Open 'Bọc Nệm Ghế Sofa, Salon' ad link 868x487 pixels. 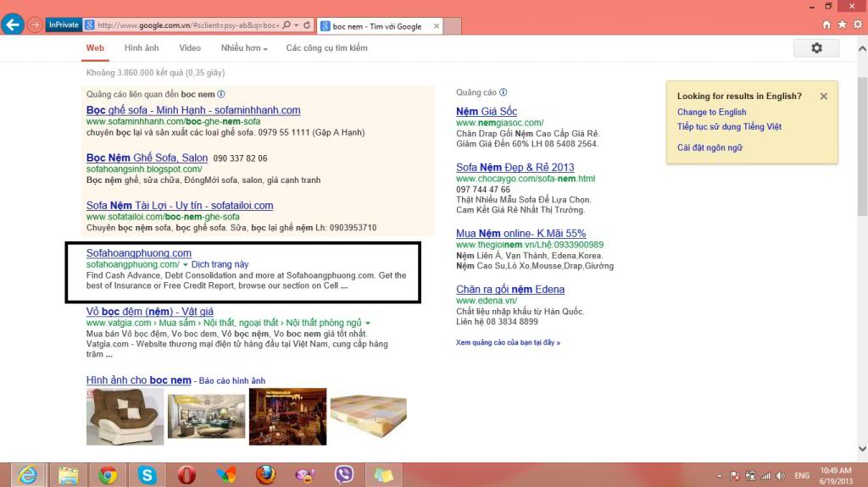[x=147, y=158]
